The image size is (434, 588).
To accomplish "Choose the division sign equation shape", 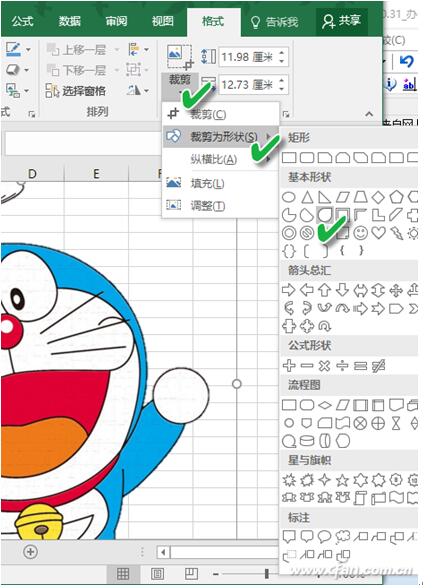I will click(342, 365).
